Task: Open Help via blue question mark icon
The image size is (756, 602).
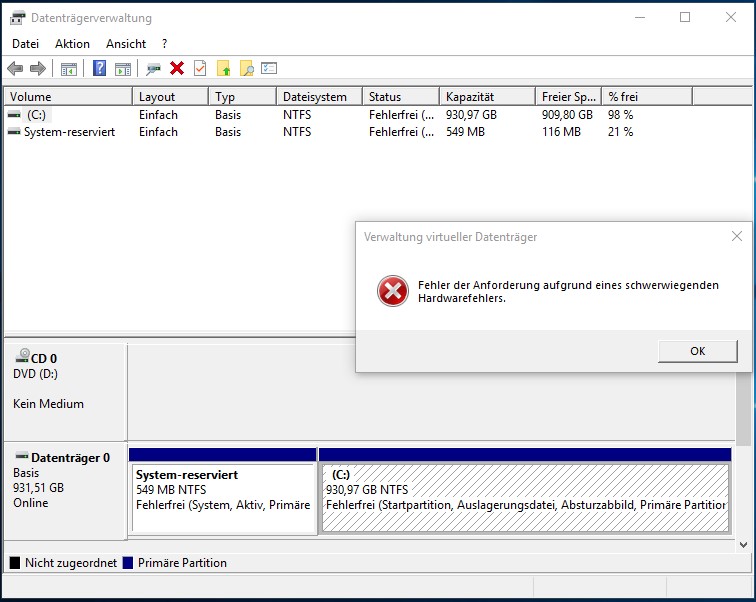Action: 99,68
